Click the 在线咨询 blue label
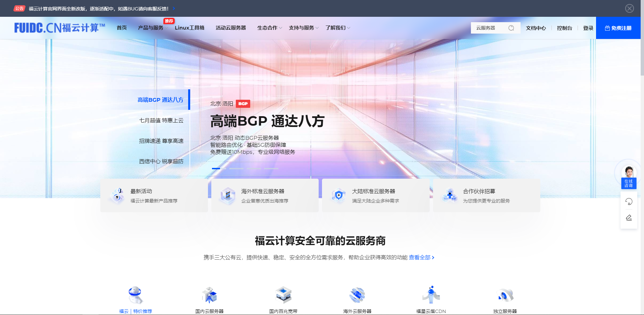The image size is (644, 315). coord(629,183)
